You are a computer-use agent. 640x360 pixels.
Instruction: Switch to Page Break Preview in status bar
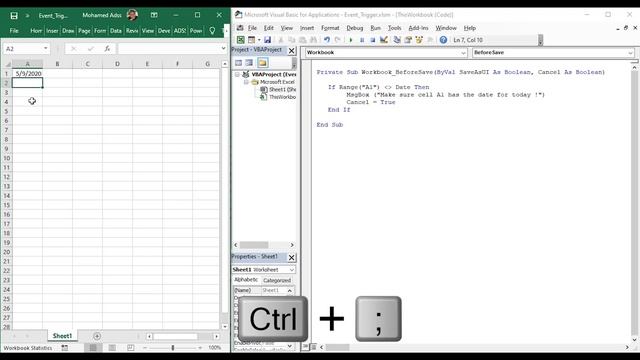[x=131, y=348]
